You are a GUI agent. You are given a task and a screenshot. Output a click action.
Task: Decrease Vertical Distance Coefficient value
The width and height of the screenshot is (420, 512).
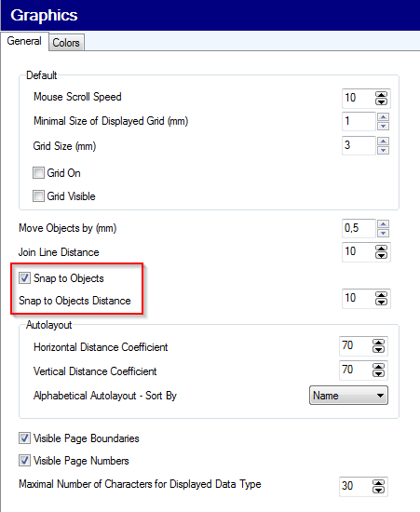pyautogui.click(x=378, y=373)
